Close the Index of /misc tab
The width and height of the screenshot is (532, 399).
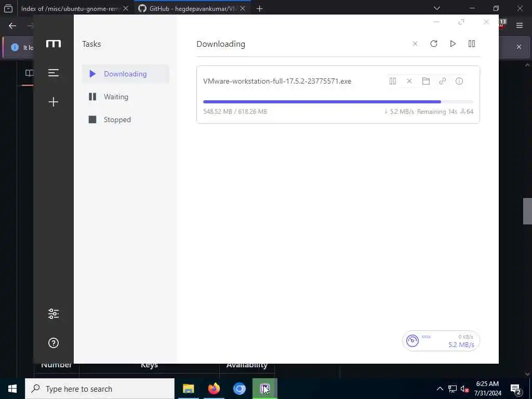pos(126,8)
